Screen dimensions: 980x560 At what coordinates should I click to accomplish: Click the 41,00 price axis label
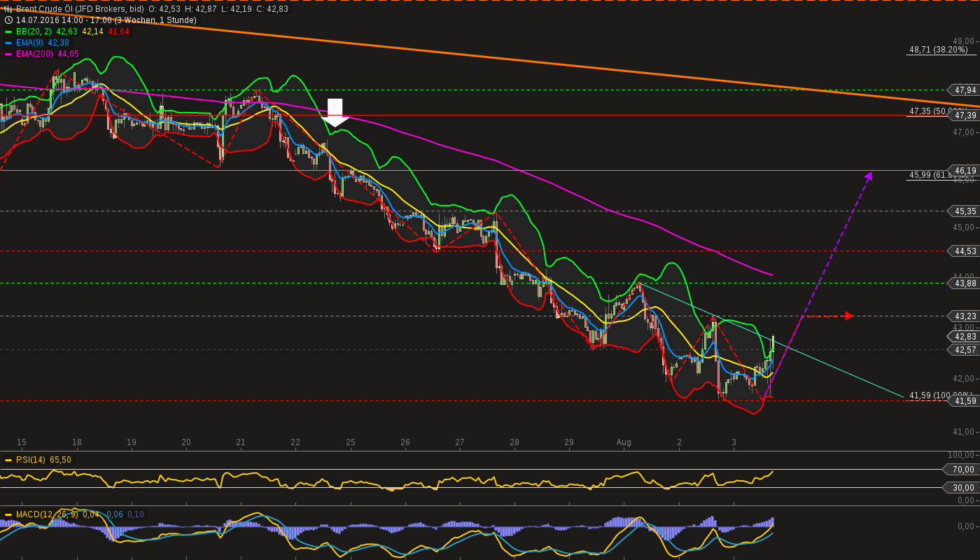pyautogui.click(x=964, y=431)
